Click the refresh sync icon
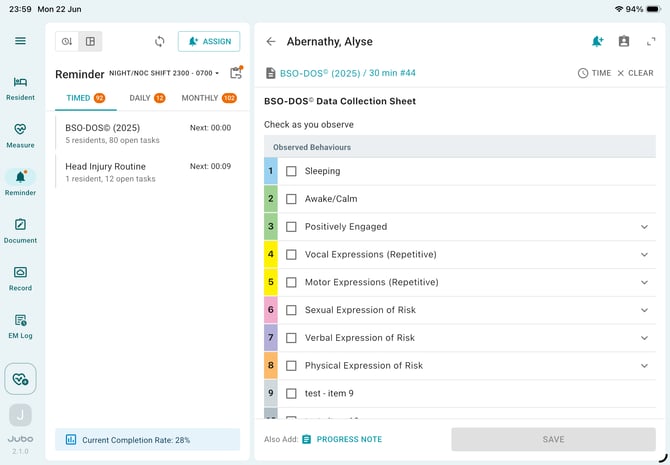The image size is (670, 465). pos(160,41)
